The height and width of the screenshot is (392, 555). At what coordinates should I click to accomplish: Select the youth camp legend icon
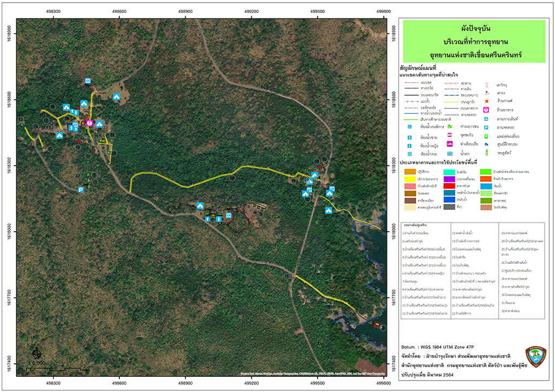pyautogui.click(x=450, y=126)
